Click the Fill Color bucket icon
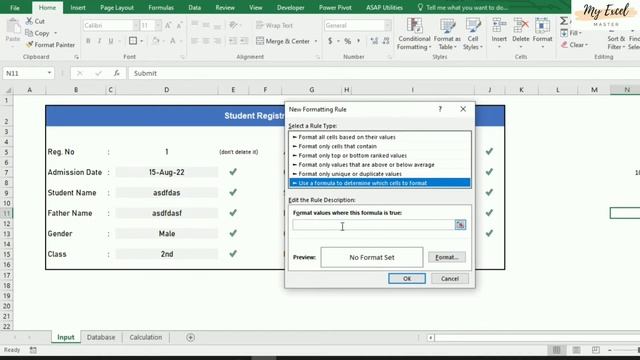 click(x=156, y=41)
